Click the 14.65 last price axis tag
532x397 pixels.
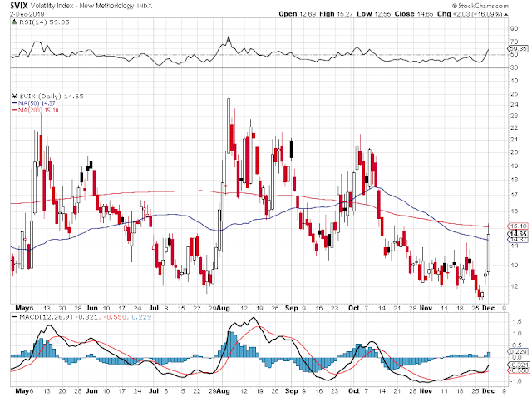coord(518,234)
